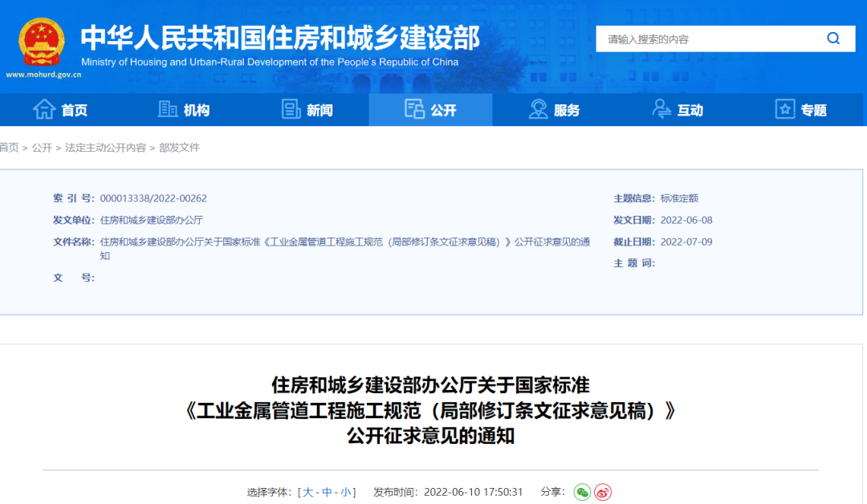The height and width of the screenshot is (504, 867).
Task: Open 部发文件 from the breadcrumb
Action: [x=179, y=148]
